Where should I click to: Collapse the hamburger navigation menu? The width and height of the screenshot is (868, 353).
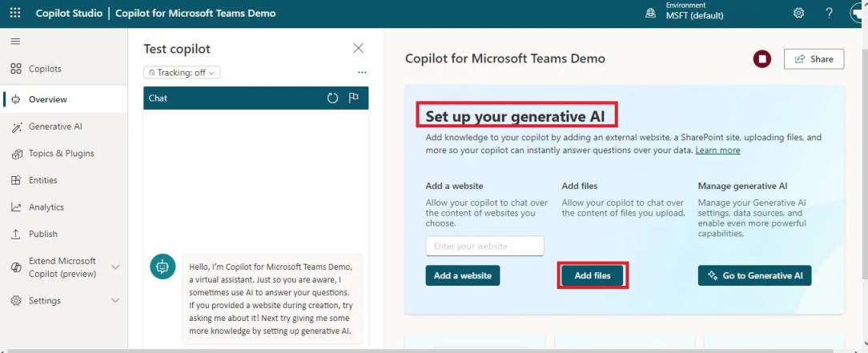click(15, 42)
